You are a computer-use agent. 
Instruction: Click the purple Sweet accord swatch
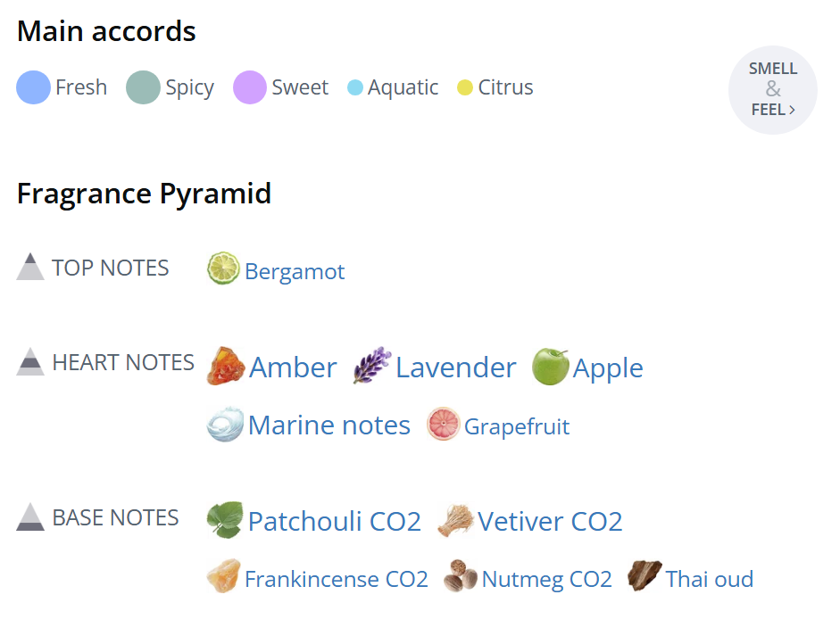tap(250, 87)
